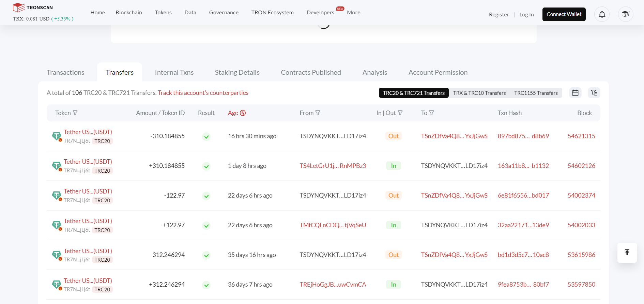Screen dimensions: 644x304
Task: Open sender address TREjHoGgJB...uwCvmCA
Action: [x=333, y=285]
